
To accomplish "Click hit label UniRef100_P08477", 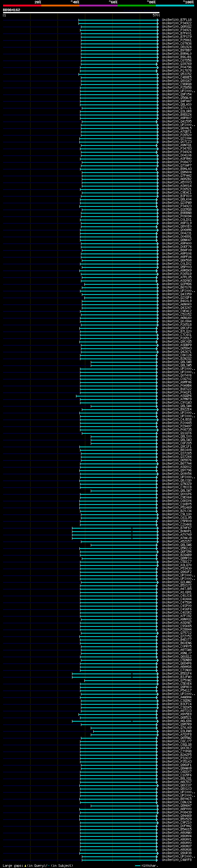I will coord(177,162).
